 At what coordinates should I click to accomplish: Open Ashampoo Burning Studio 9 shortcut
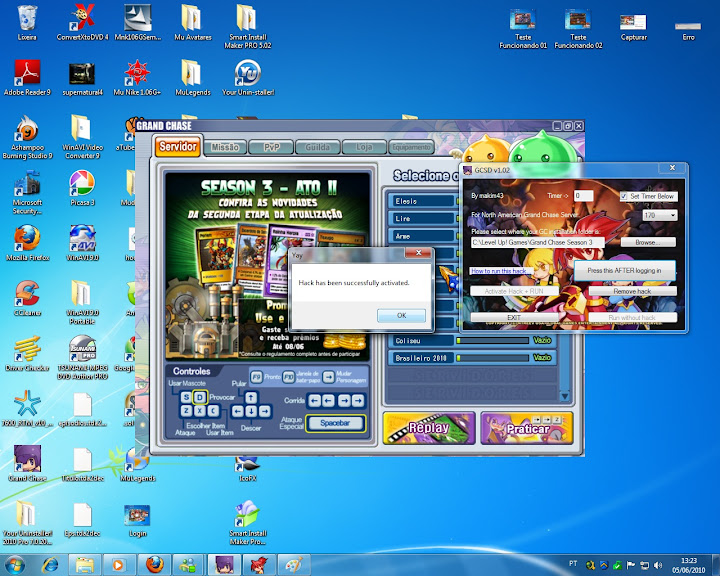[27, 137]
